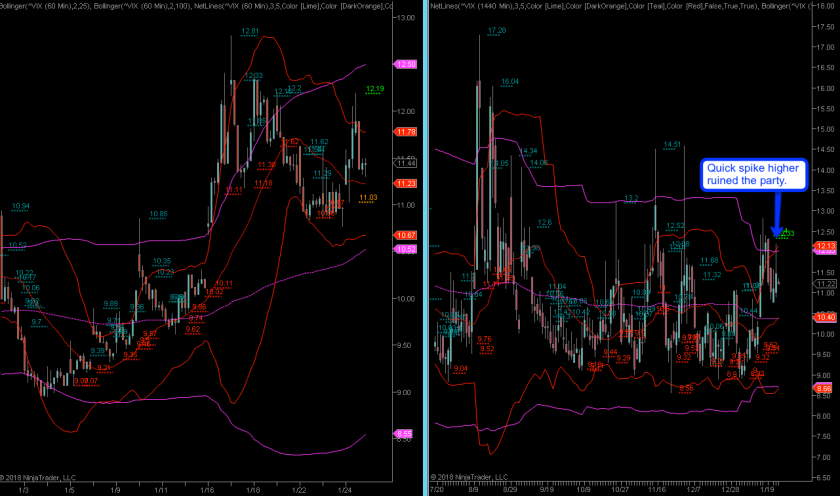Select the green 12.19 level label
The image size is (840, 496).
point(375,90)
